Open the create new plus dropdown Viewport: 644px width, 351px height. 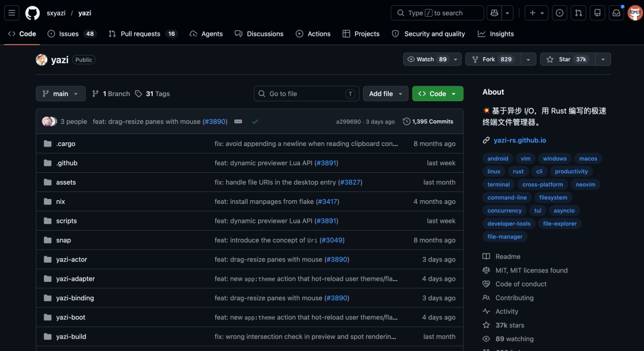536,13
